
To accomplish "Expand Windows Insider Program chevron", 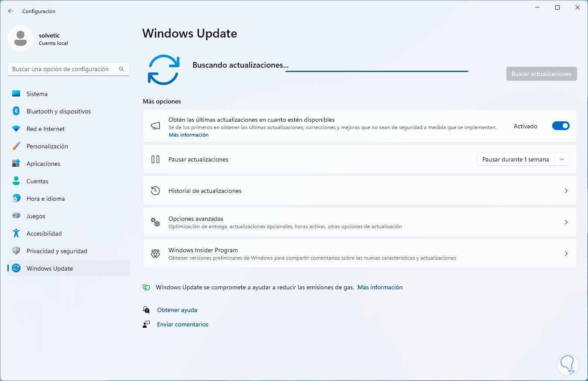I will pyautogui.click(x=566, y=254).
